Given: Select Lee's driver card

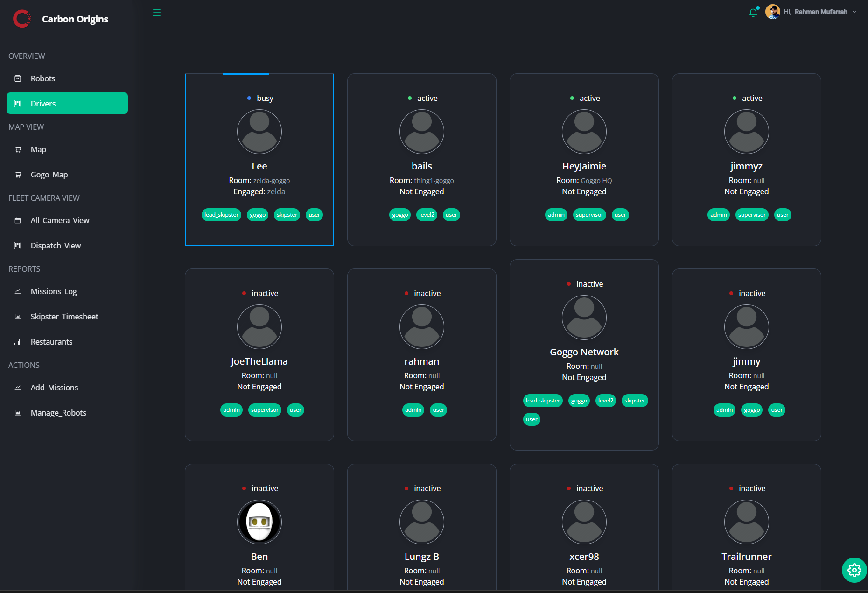Looking at the screenshot, I should pyautogui.click(x=259, y=159).
